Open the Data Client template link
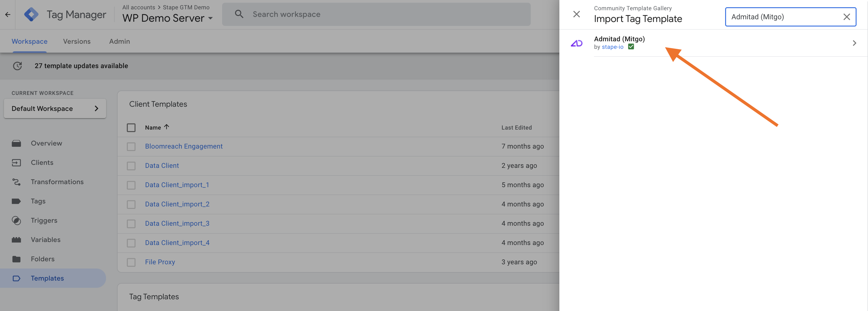The image size is (868, 311). click(162, 165)
